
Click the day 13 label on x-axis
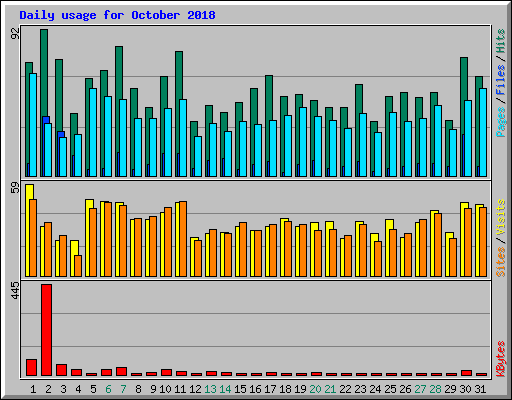[210, 389]
